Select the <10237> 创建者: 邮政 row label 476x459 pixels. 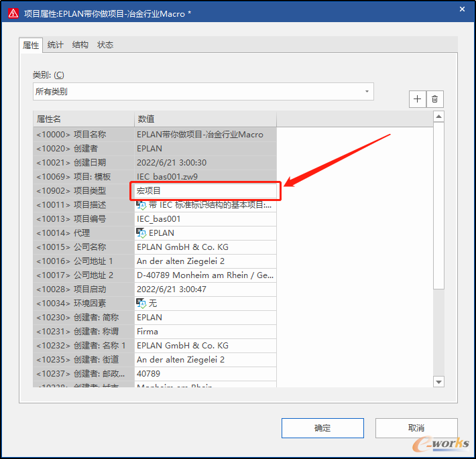pos(84,374)
